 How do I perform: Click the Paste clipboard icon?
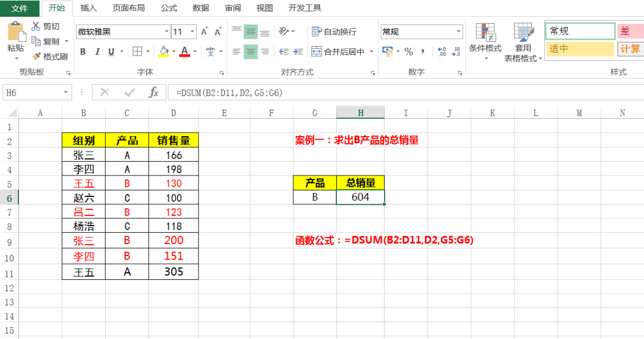(x=17, y=32)
